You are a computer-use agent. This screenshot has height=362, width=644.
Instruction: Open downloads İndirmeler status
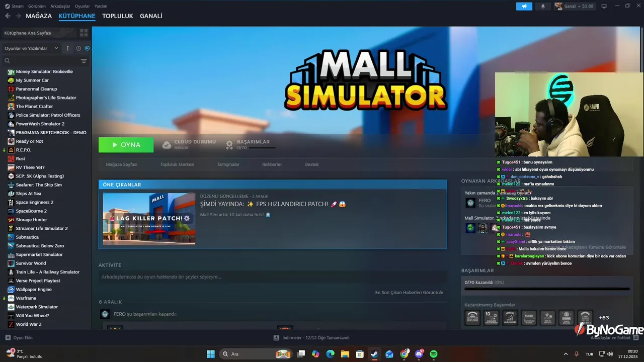(x=312, y=338)
